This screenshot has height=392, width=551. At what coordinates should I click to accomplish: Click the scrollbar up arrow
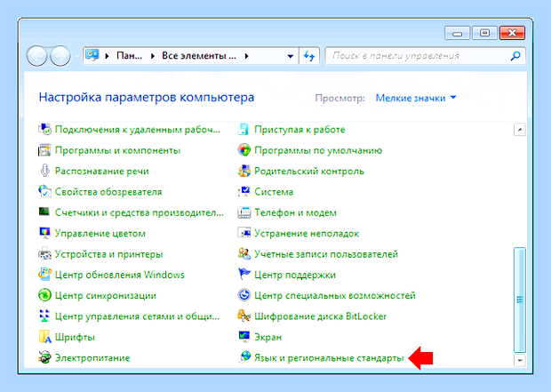(520, 130)
